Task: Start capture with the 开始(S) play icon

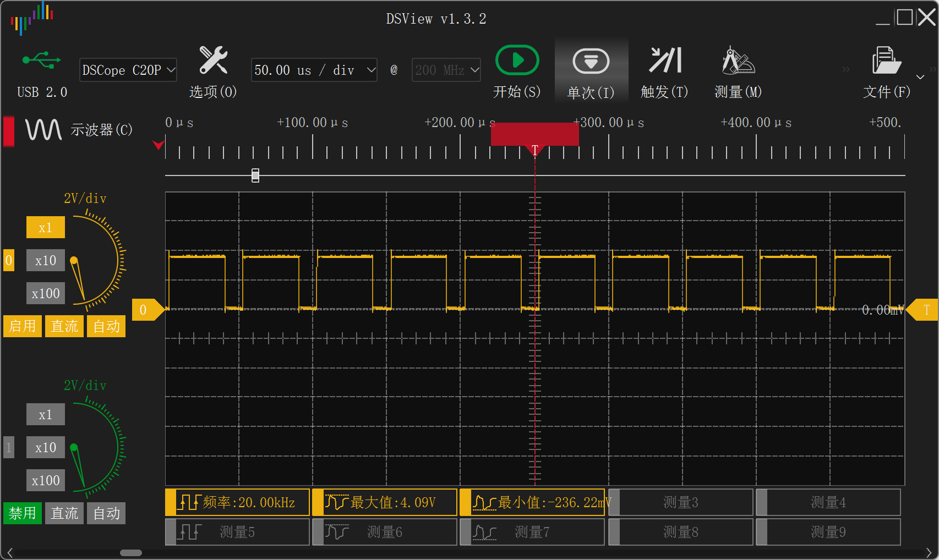Action: pyautogui.click(x=517, y=60)
